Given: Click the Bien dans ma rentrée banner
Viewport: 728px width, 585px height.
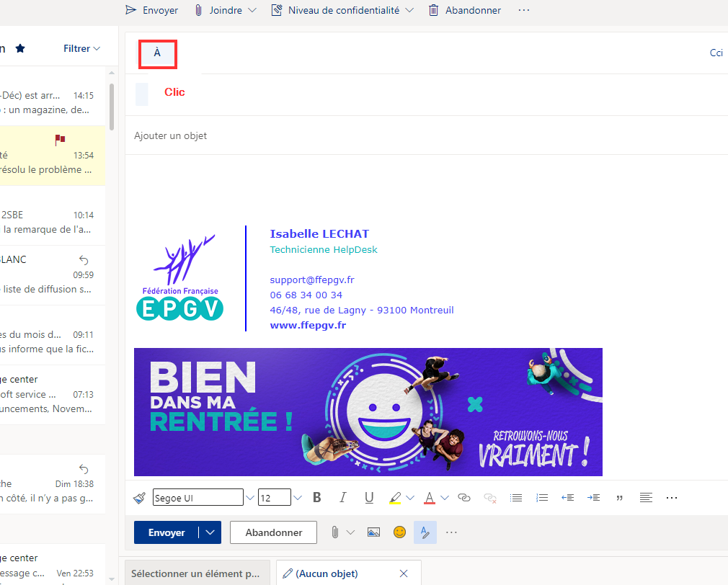Looking at the screenshot, I should point(368,412).
